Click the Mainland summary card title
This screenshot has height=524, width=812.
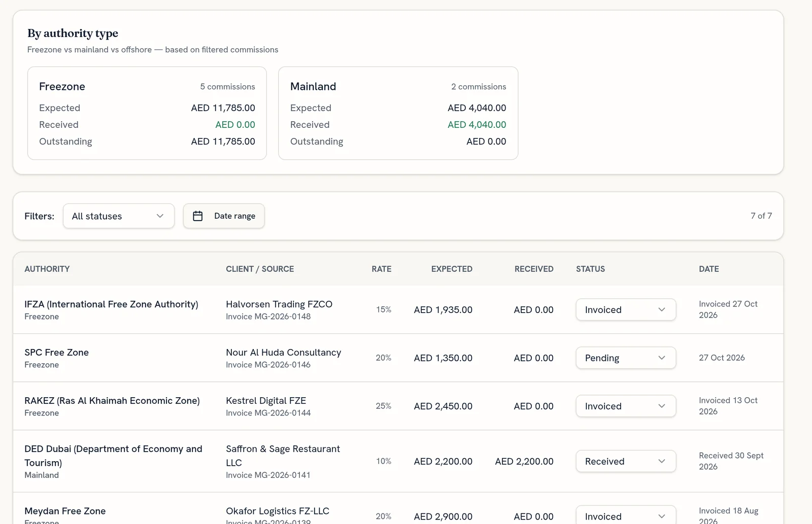pyautogui.click(x=313, y=86)
